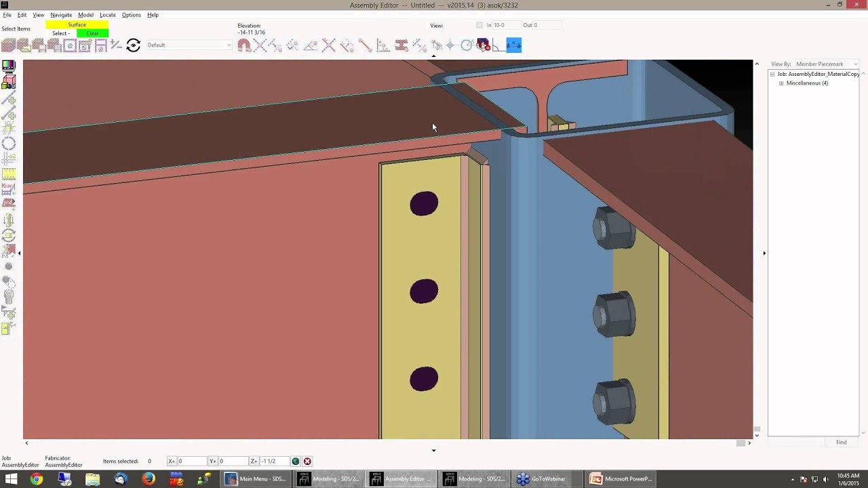Expand the Miscellaneous (4) tree node
This screenshot has width=868, height=488.
tap(781, 83)
